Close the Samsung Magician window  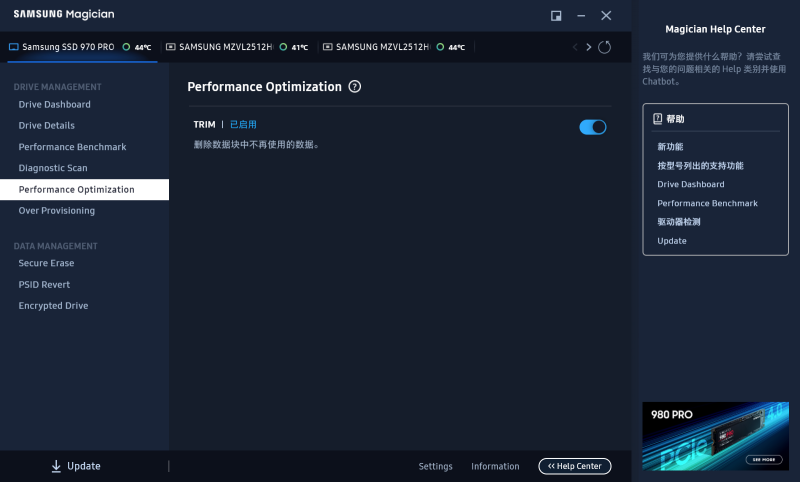coord(606,16)
